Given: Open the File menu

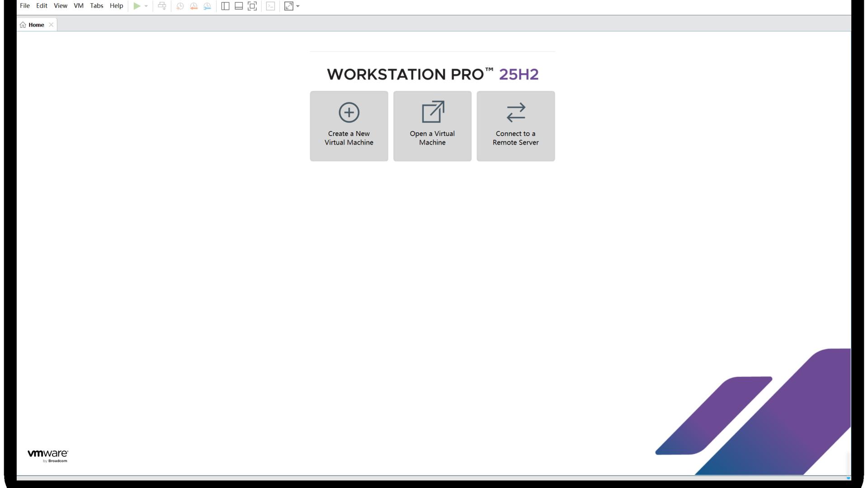Looking at the screenshot, I should (25, 6).
